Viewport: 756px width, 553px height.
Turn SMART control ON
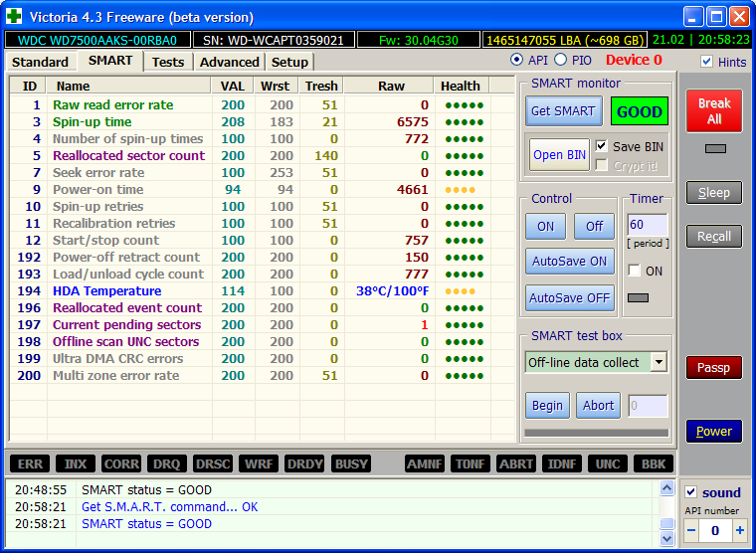point(545,226)
